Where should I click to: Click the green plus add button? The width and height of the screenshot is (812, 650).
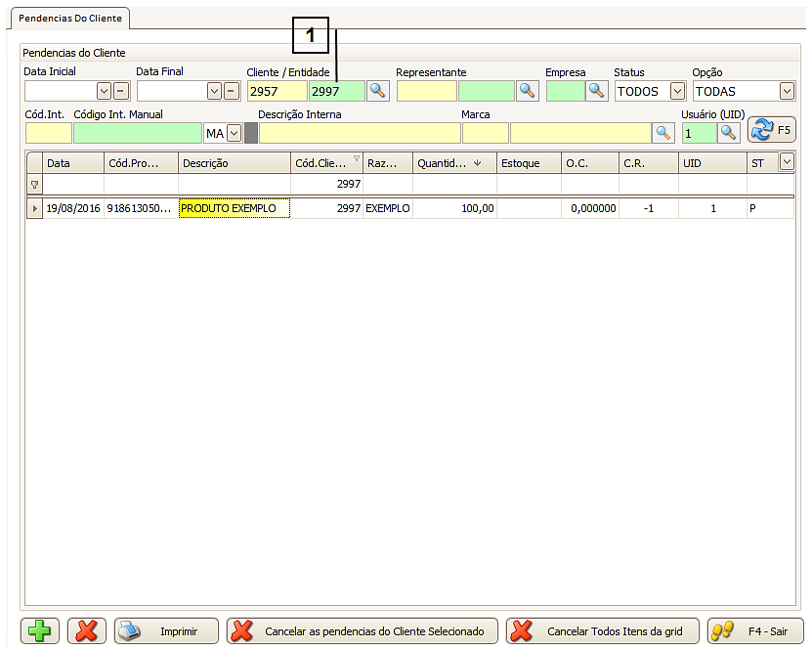click(x=40, y=631)
